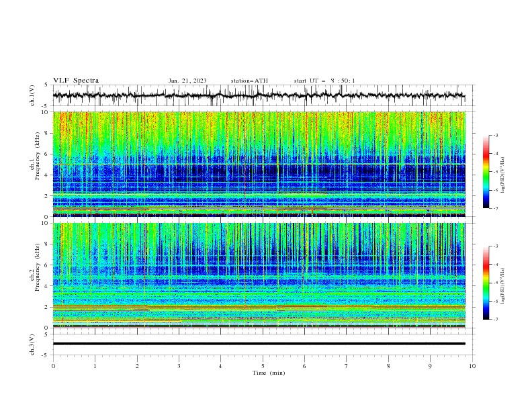Click the time axis tick label '5'

pyautogui.click(x=263, y=366)
